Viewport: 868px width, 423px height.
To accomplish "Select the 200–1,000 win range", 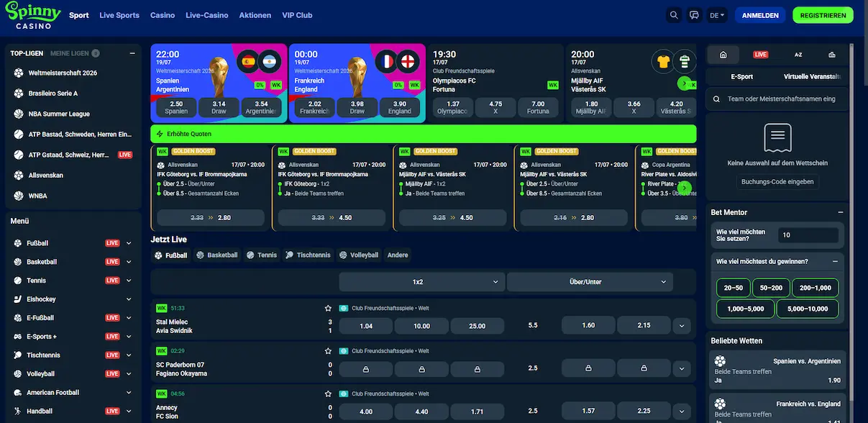I will tap(816, 288).
